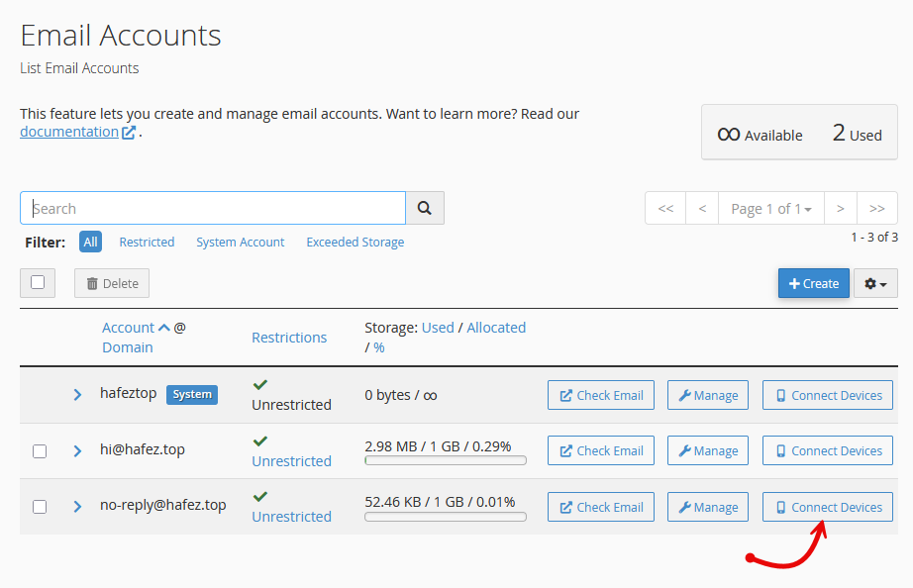Check Email for hafeztop system account

click(x=601, y=395)
